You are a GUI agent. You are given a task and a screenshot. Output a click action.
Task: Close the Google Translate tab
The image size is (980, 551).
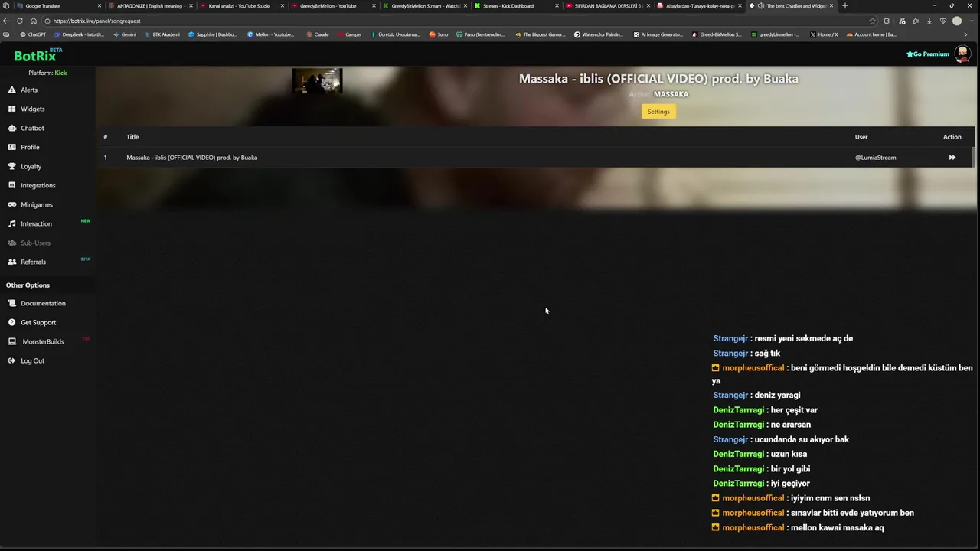tap(99, 5)
